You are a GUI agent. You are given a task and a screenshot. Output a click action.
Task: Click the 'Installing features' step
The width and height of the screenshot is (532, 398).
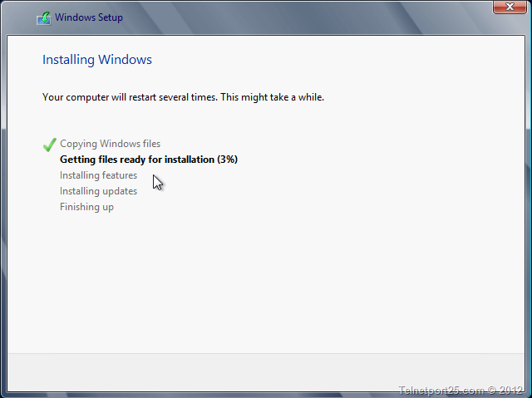coord(98,175)
